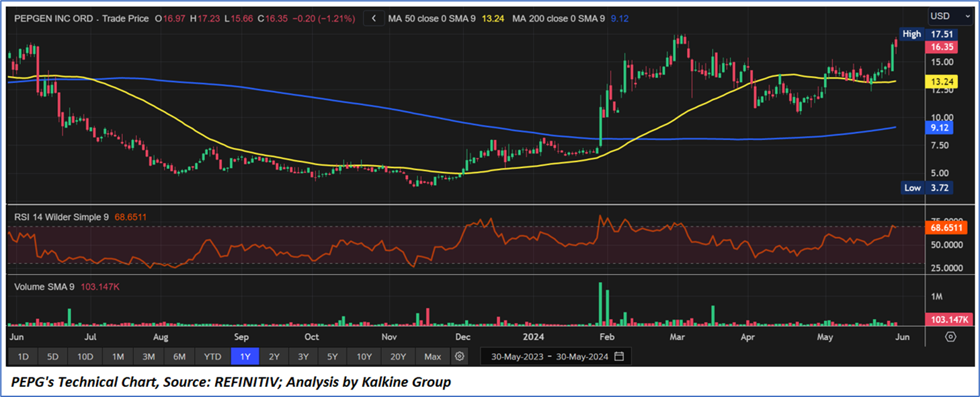980x397 pixels.
Task: Switch to the Max time range
Action: coord(433,356)
